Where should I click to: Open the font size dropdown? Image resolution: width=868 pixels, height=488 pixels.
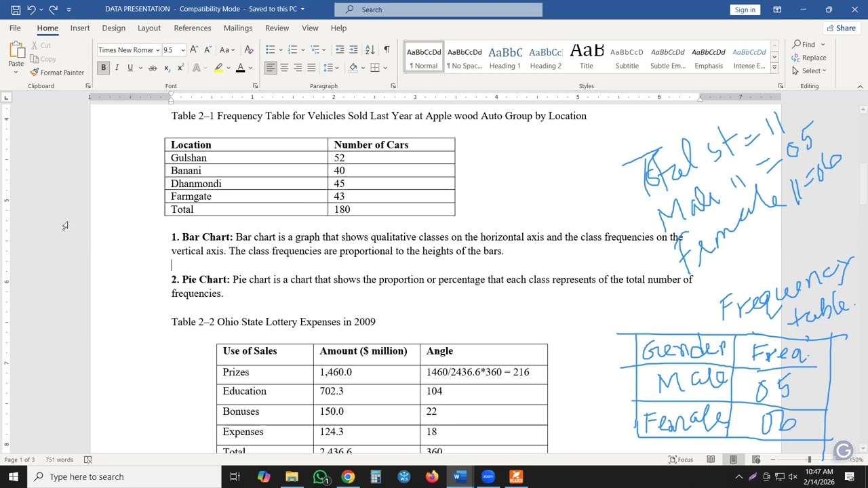(x=182, y=50)
